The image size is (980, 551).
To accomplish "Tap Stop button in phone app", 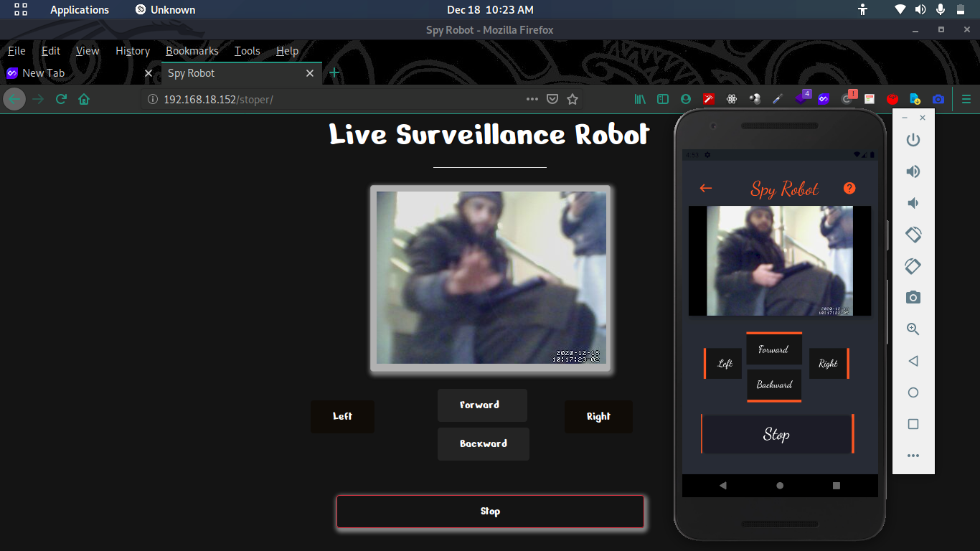I will tap(777, 434).
